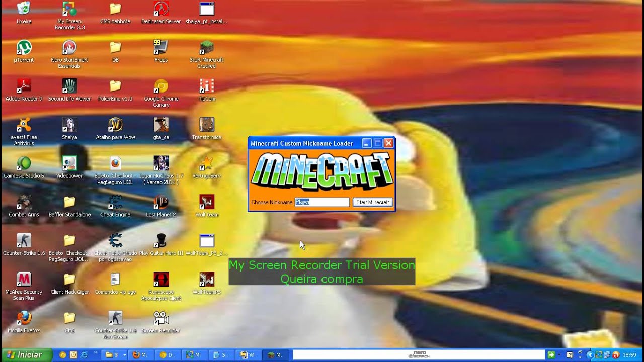Open Videopower desktop icon

click(69, 168)
